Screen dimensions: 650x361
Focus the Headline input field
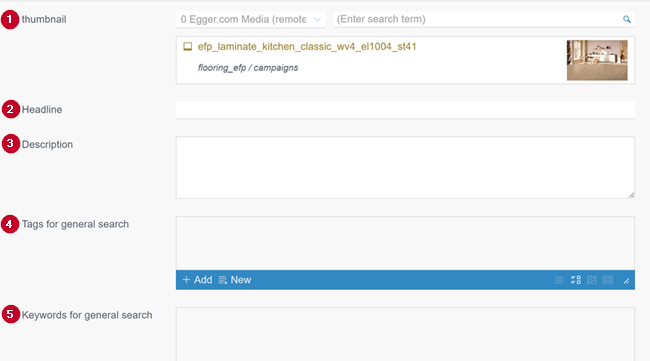405,110
